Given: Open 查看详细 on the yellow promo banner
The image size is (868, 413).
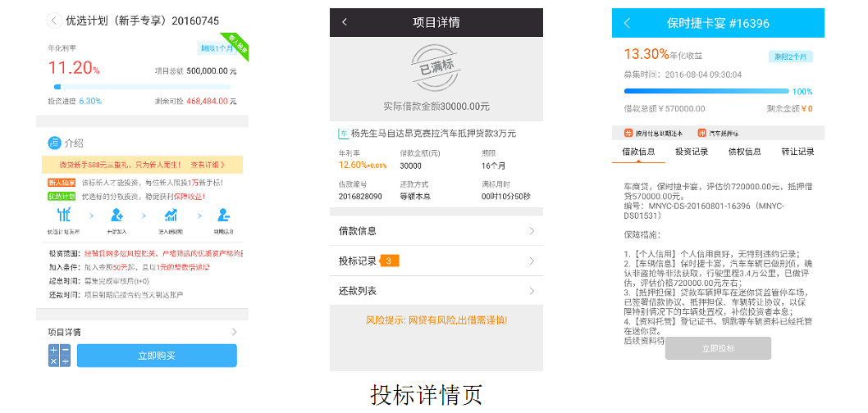Looking at the screenshot, I should click(208, 165).
